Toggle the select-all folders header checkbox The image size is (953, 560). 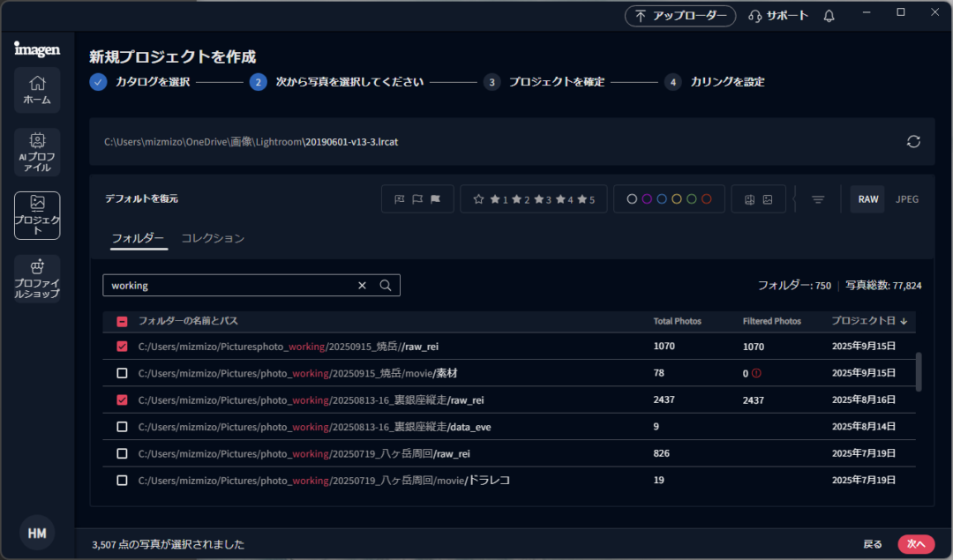pos(122,322)
